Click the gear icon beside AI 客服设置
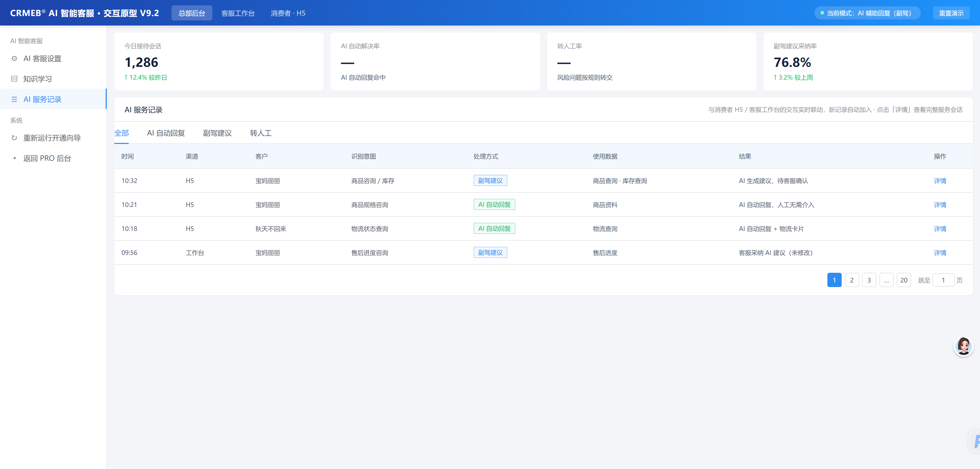 [15, 59]
